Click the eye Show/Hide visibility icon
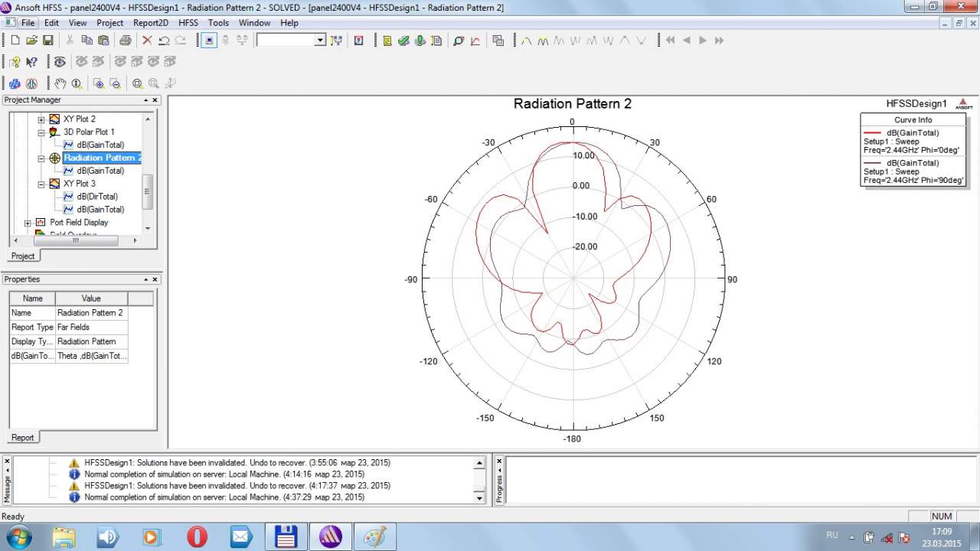Viewport: 980px width, 551px height. coord(60,62)
